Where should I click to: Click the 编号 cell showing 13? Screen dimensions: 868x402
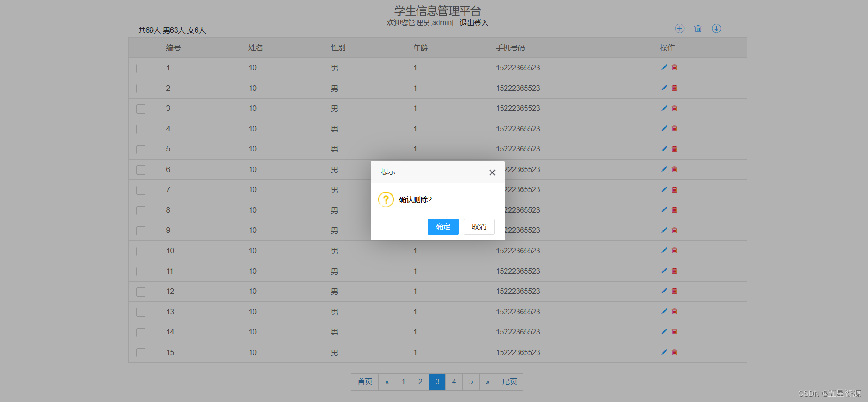tap(170, 312)
